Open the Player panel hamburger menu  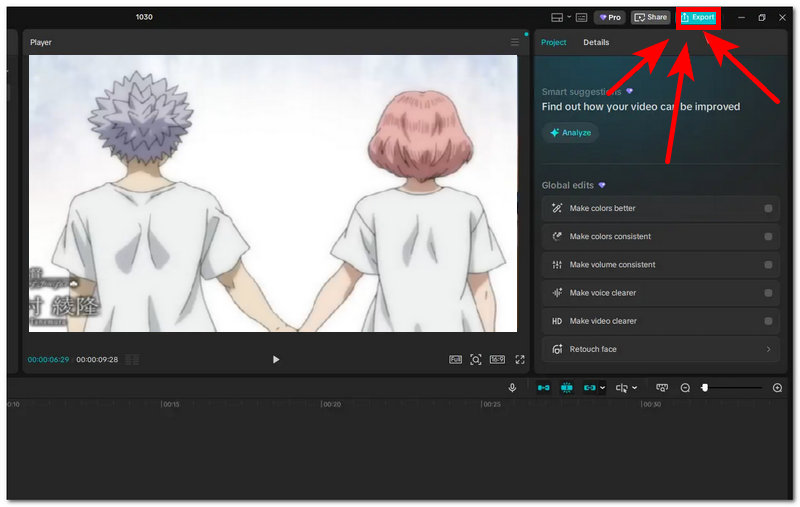[515, 42]
